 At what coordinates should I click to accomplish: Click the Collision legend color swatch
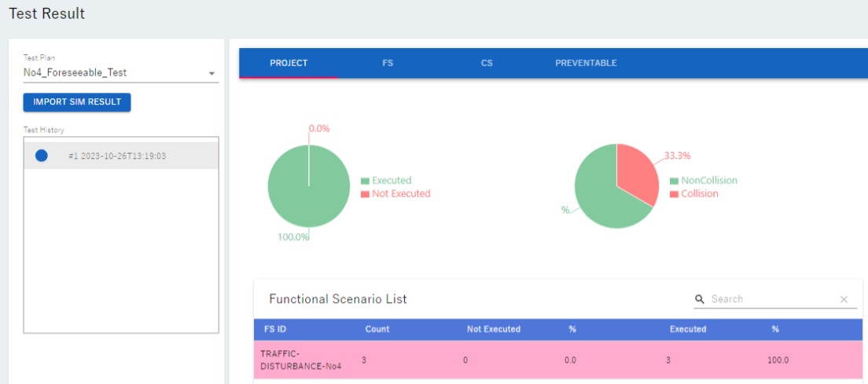click(674, 194)
